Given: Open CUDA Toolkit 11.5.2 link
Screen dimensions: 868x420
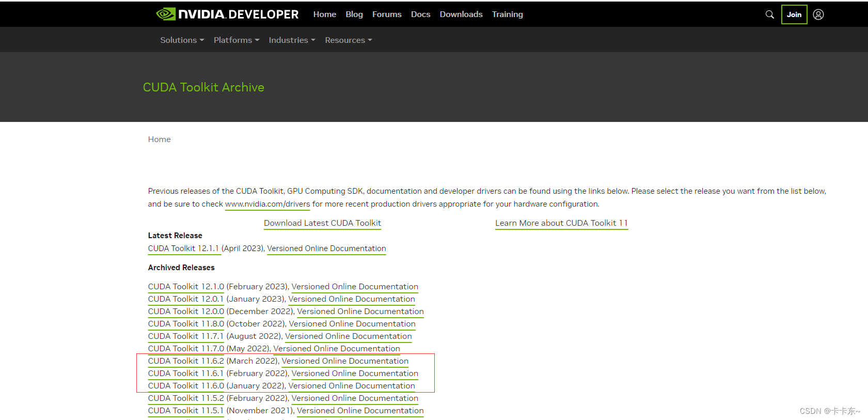Looking at the screenshot, I should pos(186,398).
